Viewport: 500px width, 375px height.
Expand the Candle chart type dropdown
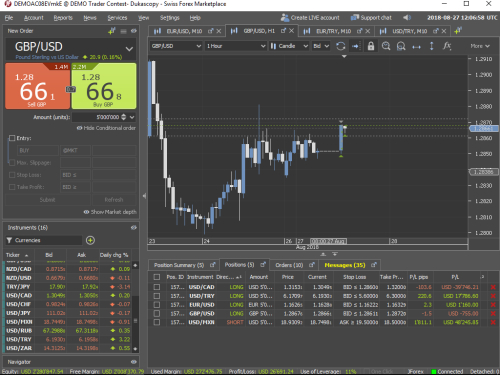coord(289,46)
